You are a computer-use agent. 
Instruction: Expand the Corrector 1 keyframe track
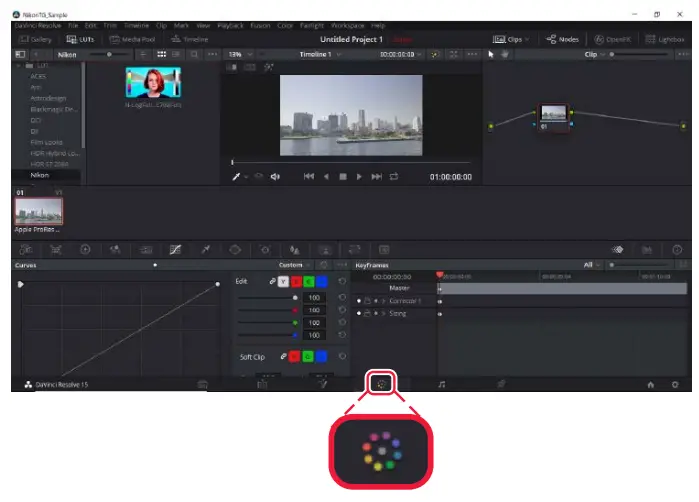381,301
